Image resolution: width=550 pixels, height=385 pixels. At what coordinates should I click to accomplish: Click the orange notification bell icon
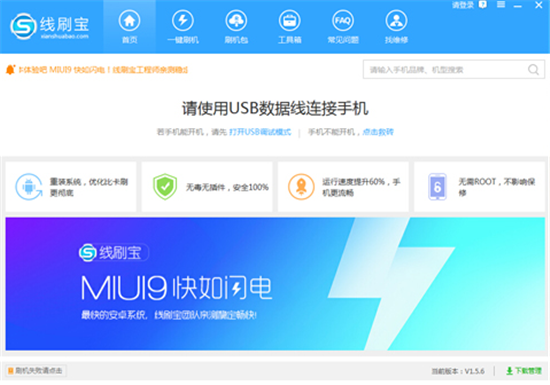(11, 70)
